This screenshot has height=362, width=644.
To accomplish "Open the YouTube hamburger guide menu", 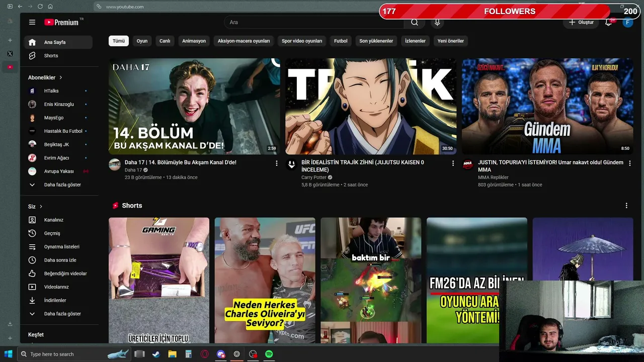I will click(x=32, y=22).
